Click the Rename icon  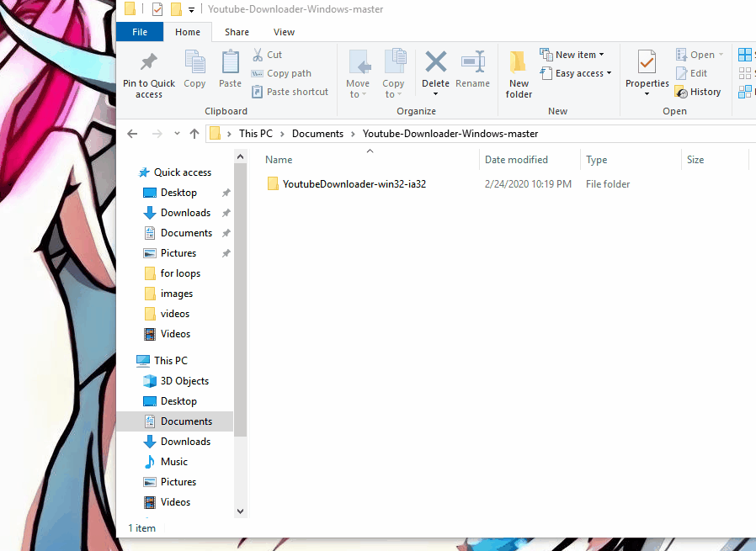(x=472, y=62)
